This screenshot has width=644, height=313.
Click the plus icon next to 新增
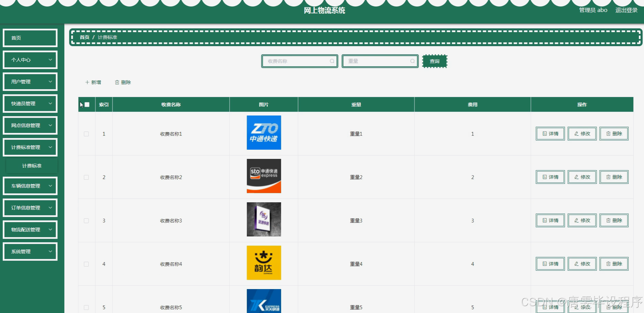point(87,82)
